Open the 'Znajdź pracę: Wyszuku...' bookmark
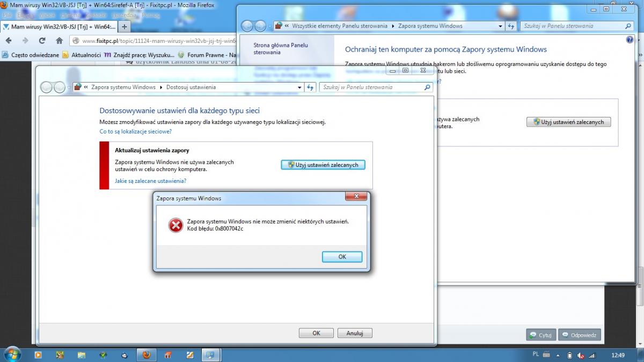The width and height of the screenshot is (644, 362). click(140, 55)
